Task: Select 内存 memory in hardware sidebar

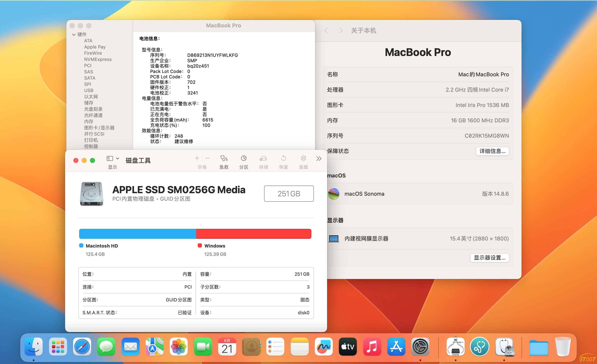Action: tap(89, 121)
